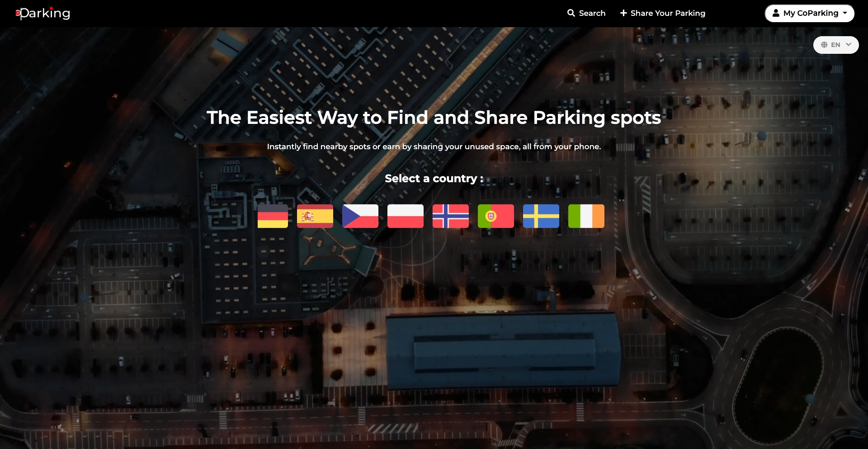The image size is (868, 449).
Task: Select the Spain flag
Action: pos(315,216)
